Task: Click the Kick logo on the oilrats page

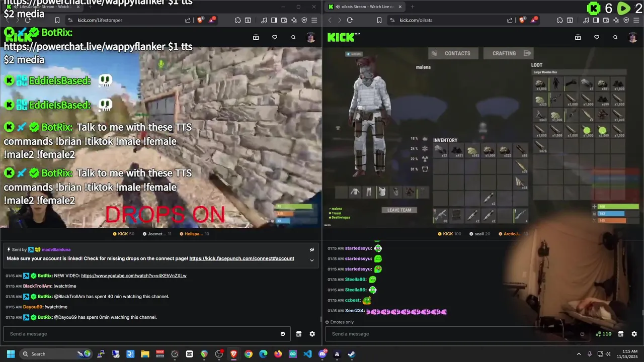Action: pos(344,37)
